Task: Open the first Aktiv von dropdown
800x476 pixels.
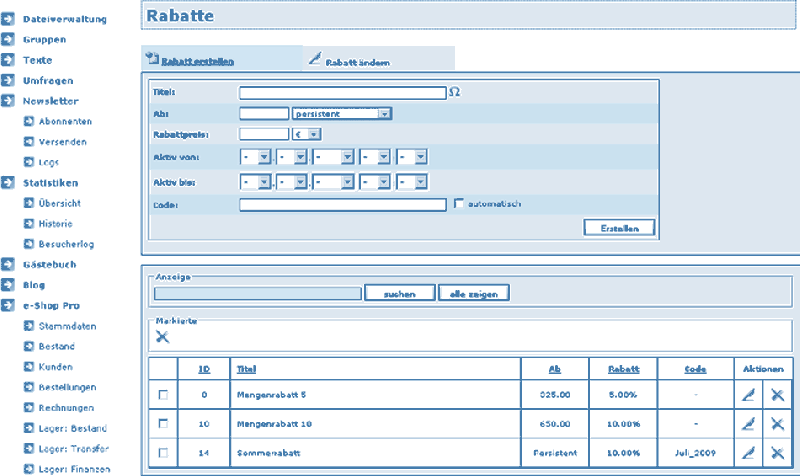Action: click(256, 157)
